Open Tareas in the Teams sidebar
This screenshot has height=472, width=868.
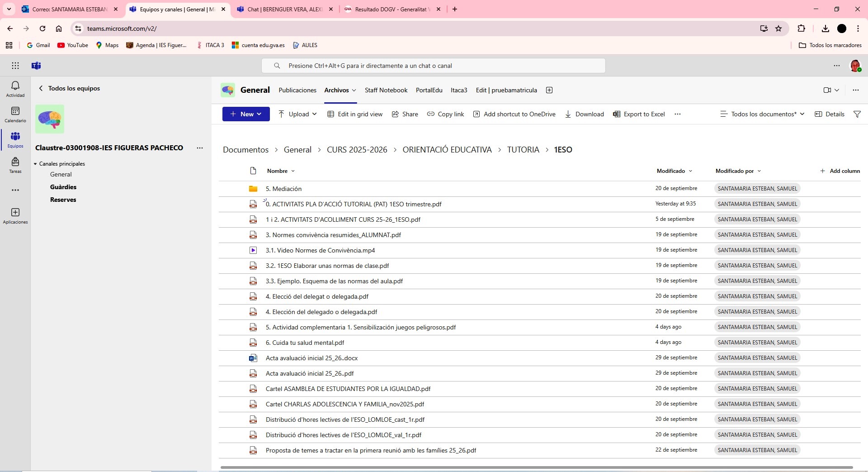pyautogui.click(x=15, y=165)
